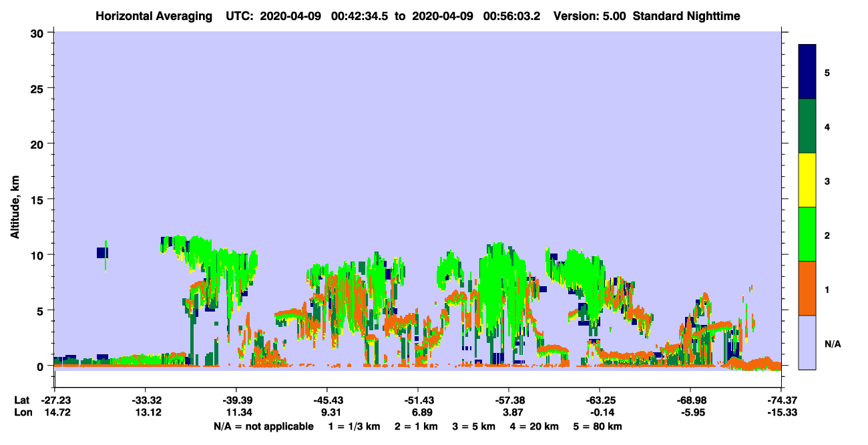
Task: Click the yellow level 3 colorbar segment
Action: point(807,180)
